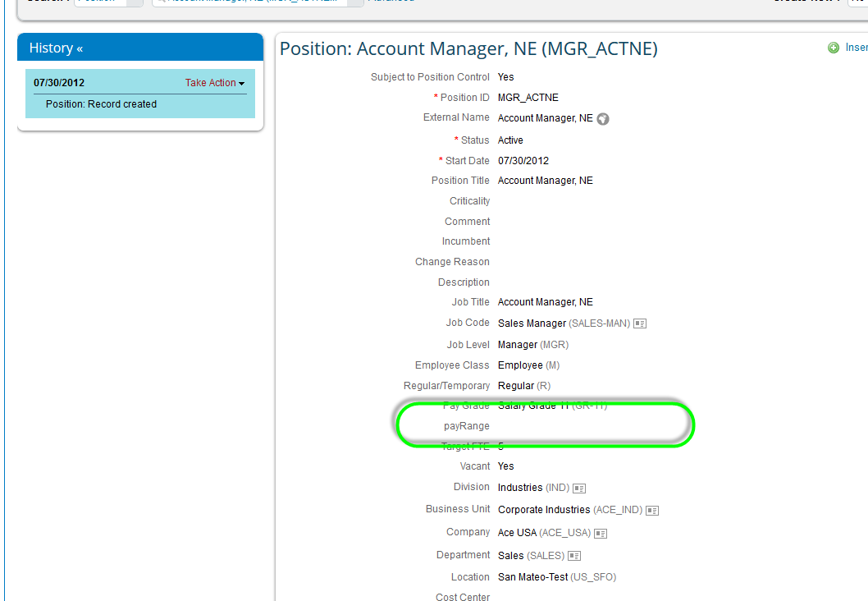868x601 pixels.
Task: Click the Criticality field label
Action: click(x=469, y=201)
